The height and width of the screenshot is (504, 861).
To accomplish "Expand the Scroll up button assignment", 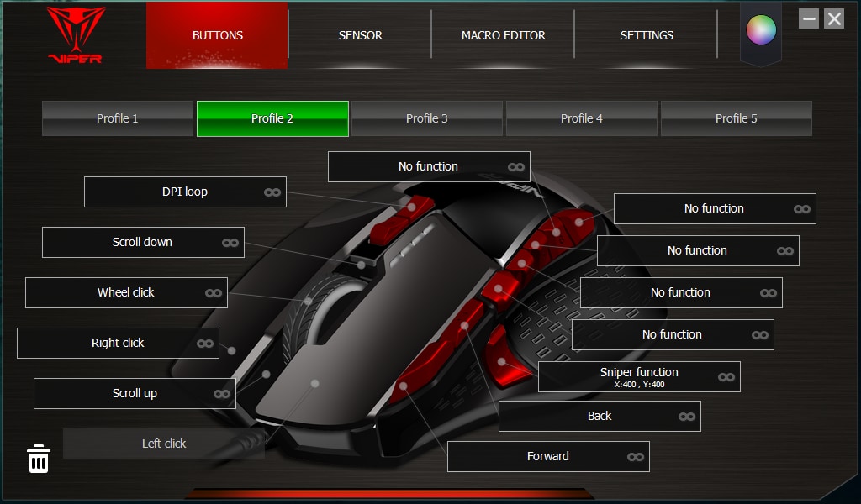I will click(x=135, y=393).
